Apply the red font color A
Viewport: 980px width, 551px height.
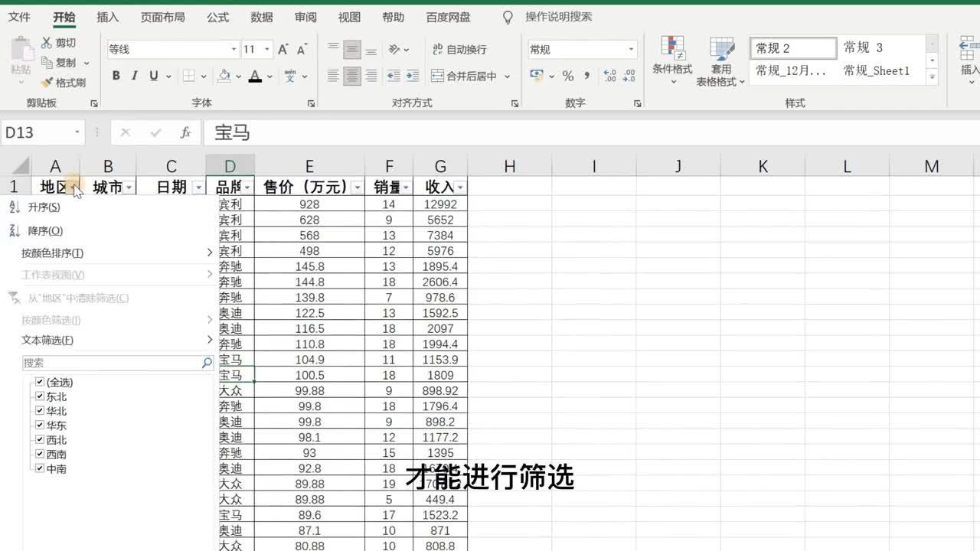[255, 76]
